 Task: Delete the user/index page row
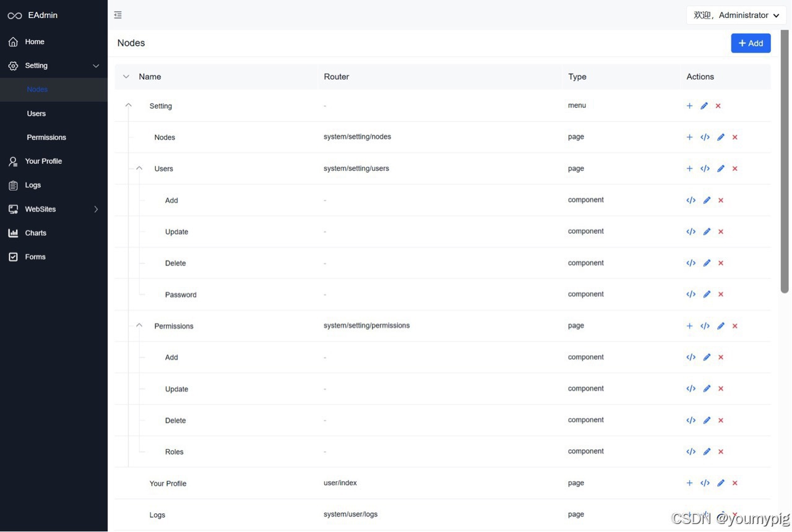coord(735,483)
